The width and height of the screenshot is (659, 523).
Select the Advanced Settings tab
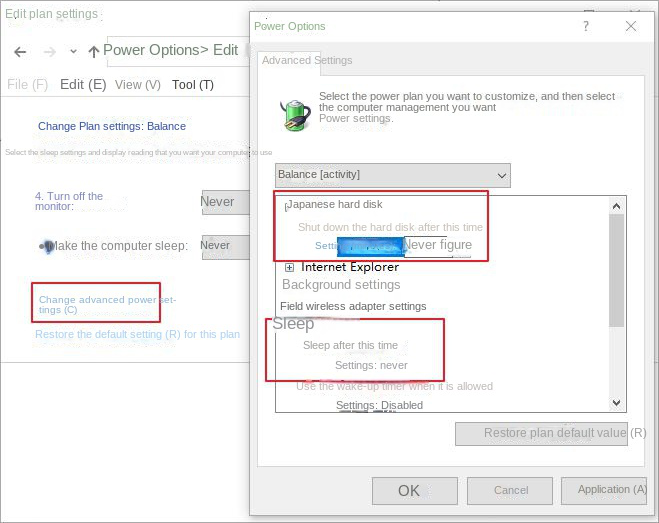pos(307,60)
